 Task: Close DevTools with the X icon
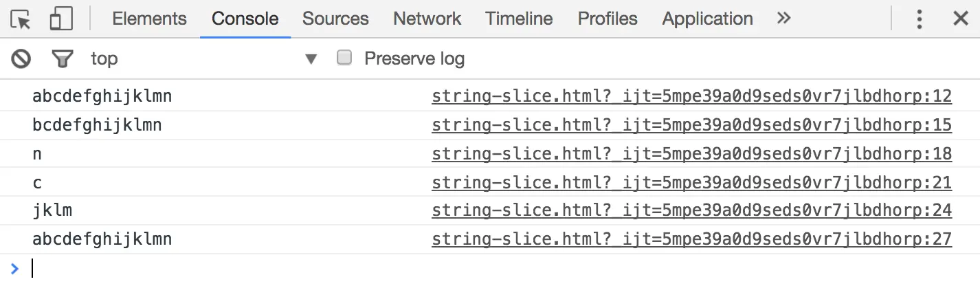click(961, 19)
